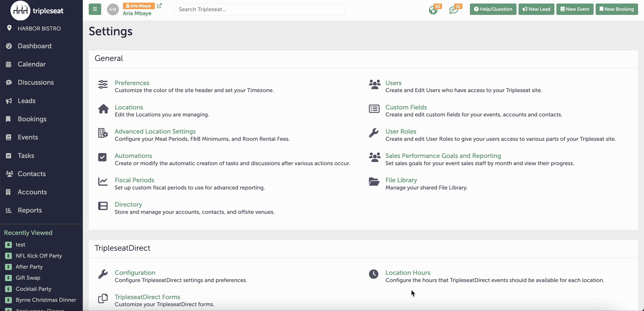
Task: Click the User Roles wrench icon
Action: tap(373, 133)
